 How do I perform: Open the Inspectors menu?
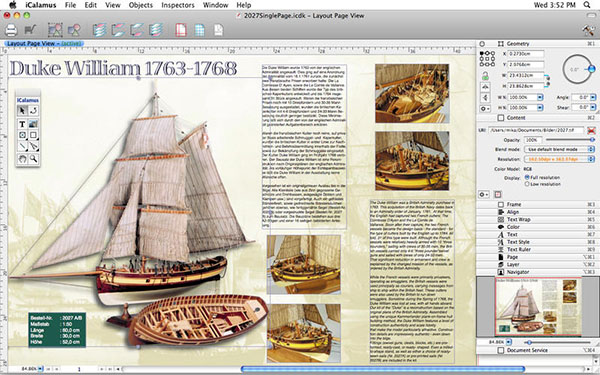click(x=178, y=5)
